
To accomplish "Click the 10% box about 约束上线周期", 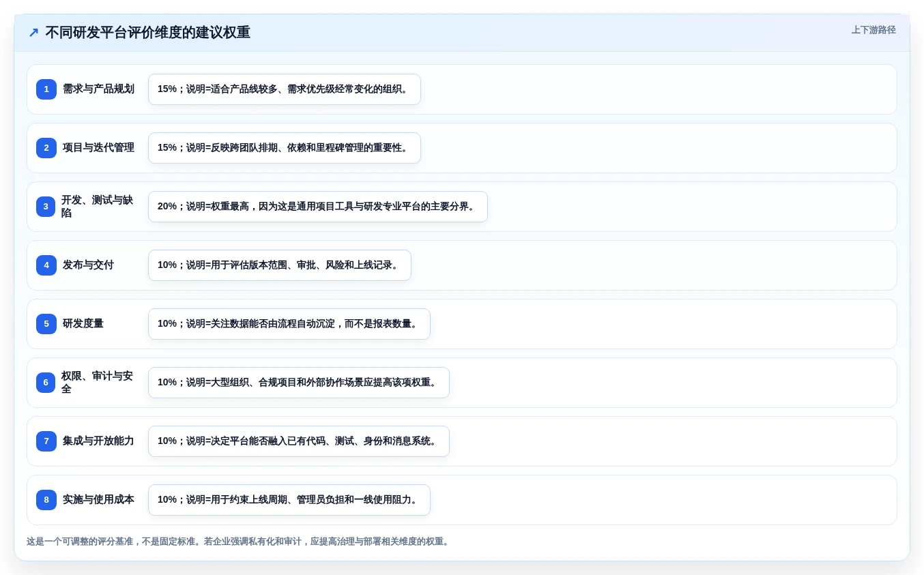I will click(289, 500).
